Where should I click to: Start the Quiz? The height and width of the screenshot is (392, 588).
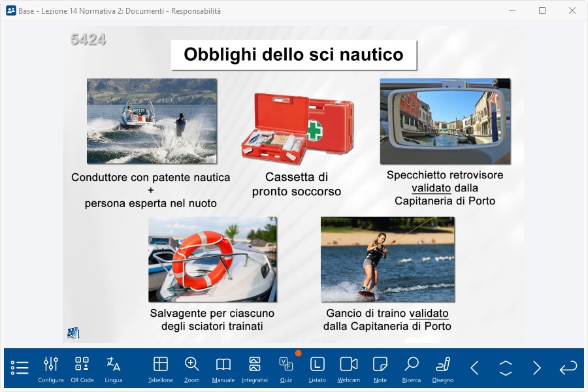pyautogui.click(x=286, y=369)
